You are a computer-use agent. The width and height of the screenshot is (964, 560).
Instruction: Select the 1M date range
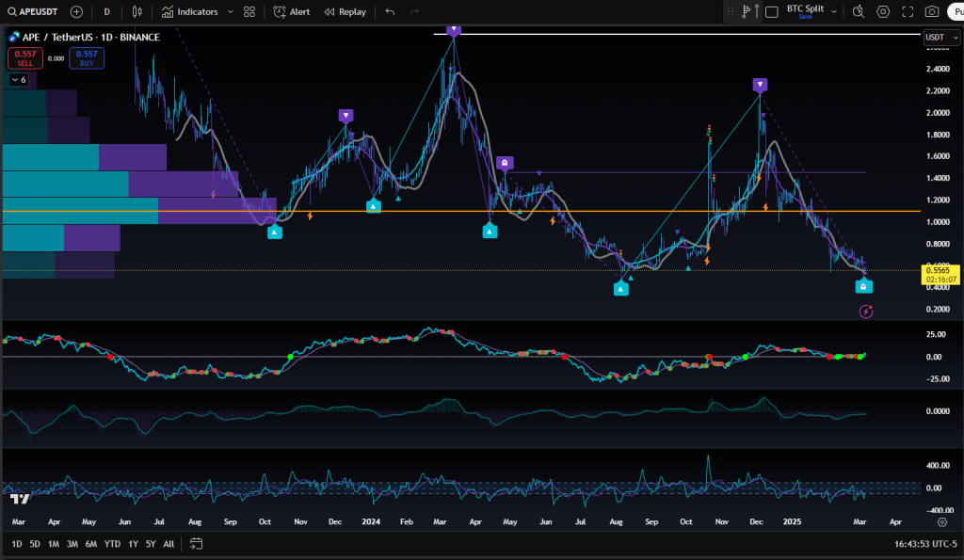click(54, 544)
